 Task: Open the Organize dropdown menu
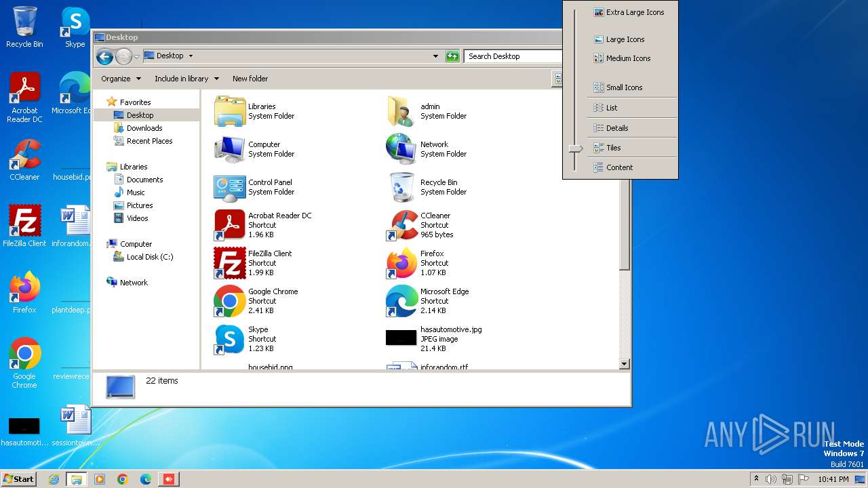121,79
